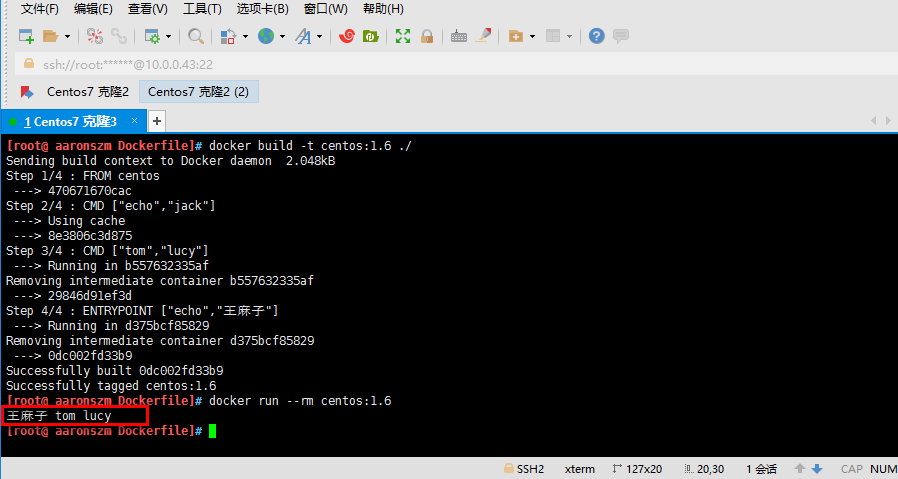The width and height of the screenshot is (898, 479).
Task: Click the Open Session folder icon
Action: point(51,36)
